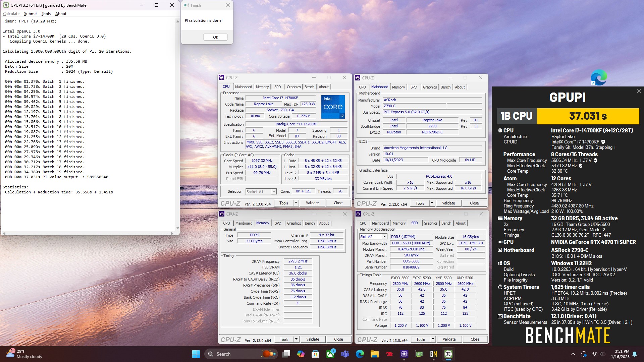
Task: Open About tab in Memory CPU-Z window
Action: pos(324,223)
